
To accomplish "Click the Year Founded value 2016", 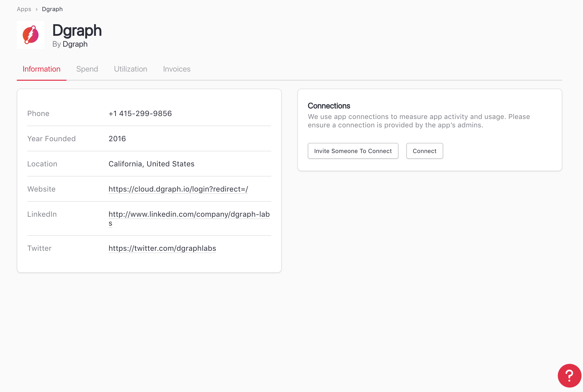I will 117,139.
